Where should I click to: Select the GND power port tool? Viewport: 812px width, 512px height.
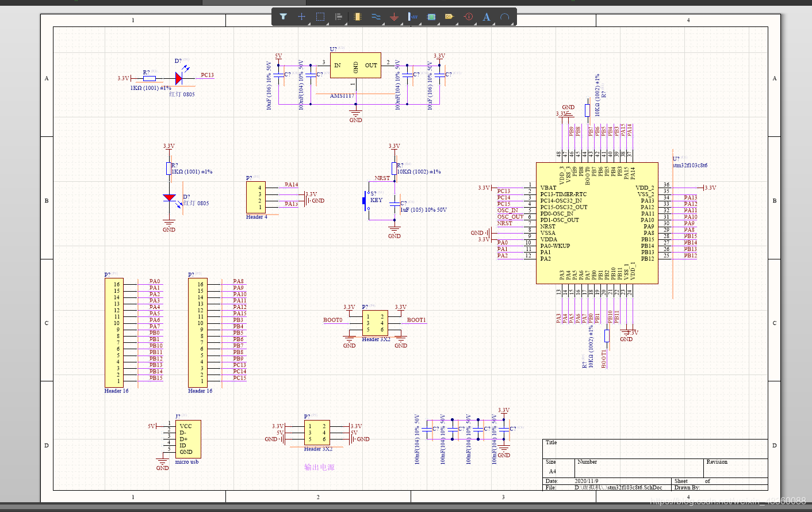coord(394,17)
